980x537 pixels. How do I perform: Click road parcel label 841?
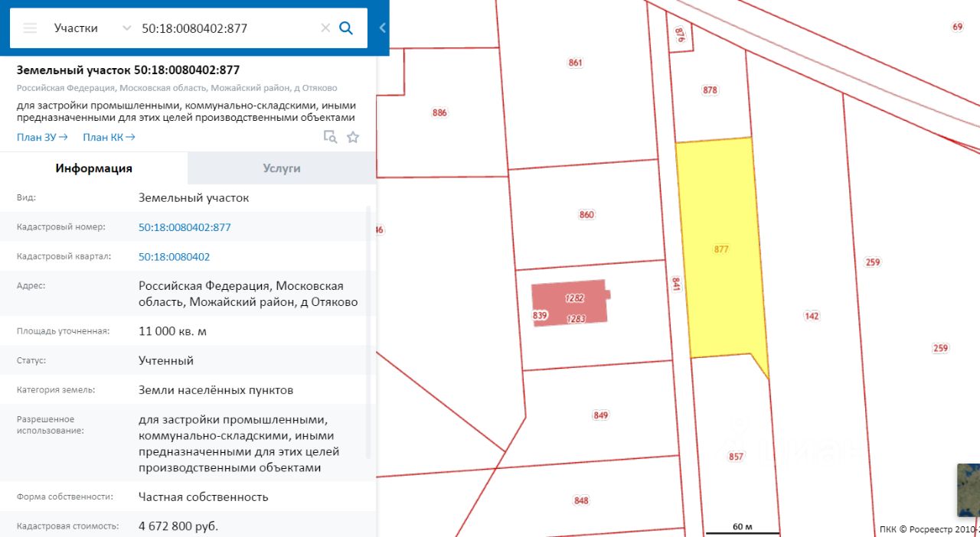[x=676, y=285]
